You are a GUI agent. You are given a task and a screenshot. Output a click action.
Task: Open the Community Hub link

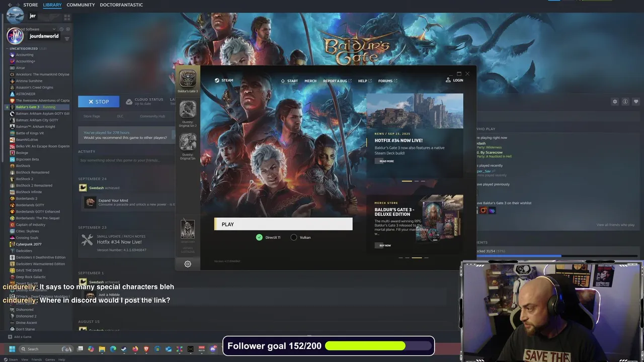click(152, 116)
